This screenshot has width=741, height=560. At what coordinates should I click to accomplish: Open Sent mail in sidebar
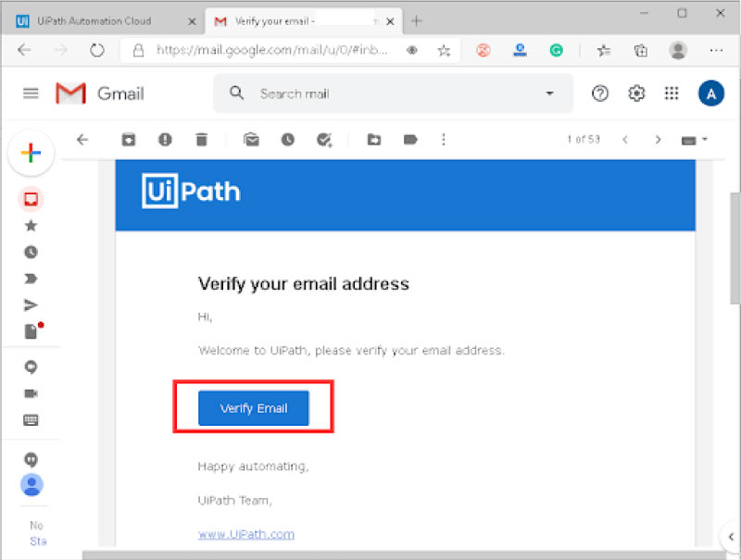coord(31,305)
